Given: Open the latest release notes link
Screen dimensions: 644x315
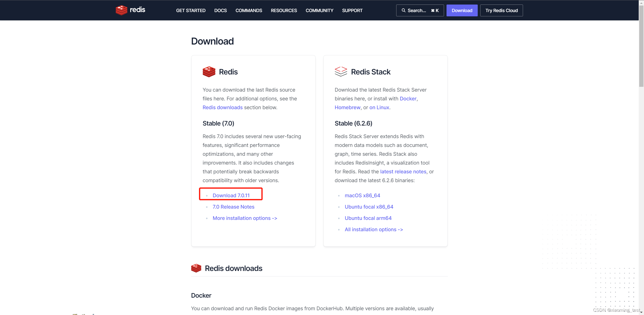Looking at the screenshot, I should [403, 172].
